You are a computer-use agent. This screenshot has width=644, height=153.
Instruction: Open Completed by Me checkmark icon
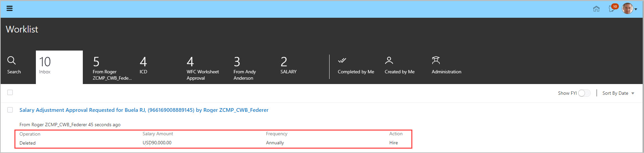pyautogui.click(x=342, y=61)
